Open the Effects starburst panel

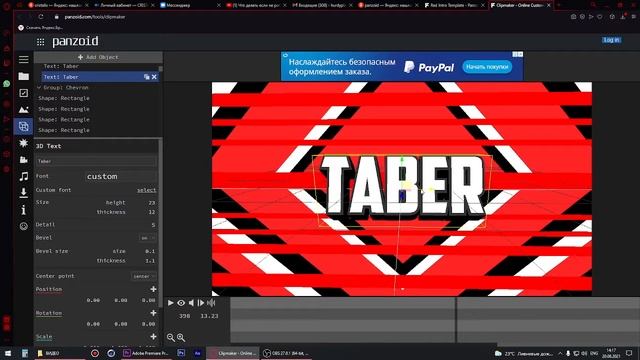[24, 143]
